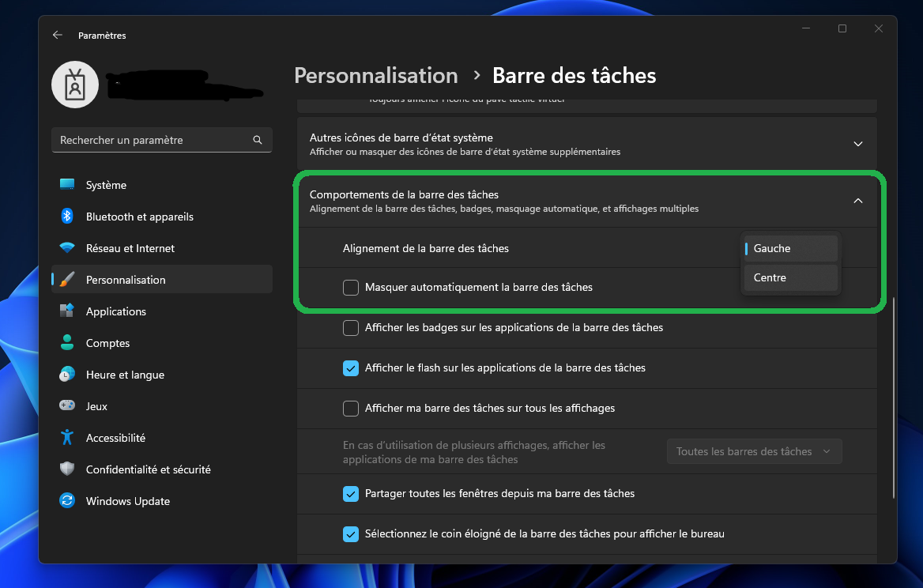This screenshot has width=923, height=588.
Task: Select Gauche for taskbar alignment
Action: tap(789, 247)
